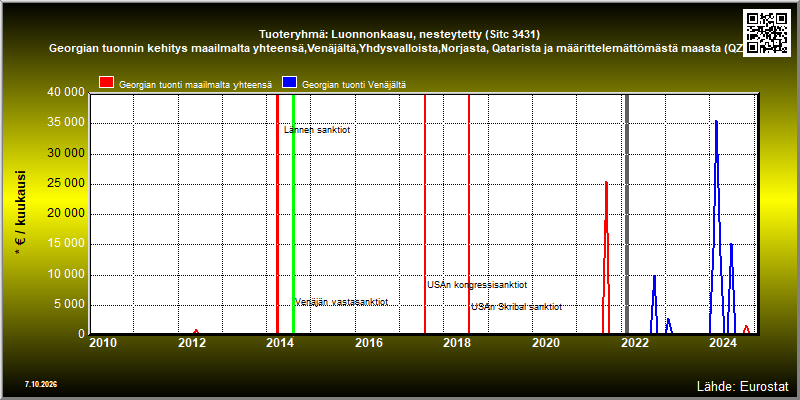The height and width of the screenshot is (400, 800).
Task: Click the y-axis value 25 000
Action: tap(64, 184)
